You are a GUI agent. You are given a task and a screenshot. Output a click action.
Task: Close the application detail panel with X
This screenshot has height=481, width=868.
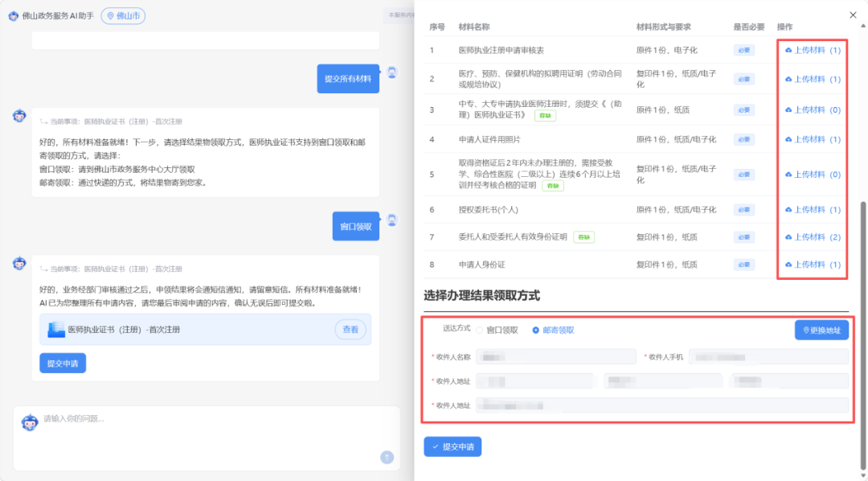pos(853,15)
